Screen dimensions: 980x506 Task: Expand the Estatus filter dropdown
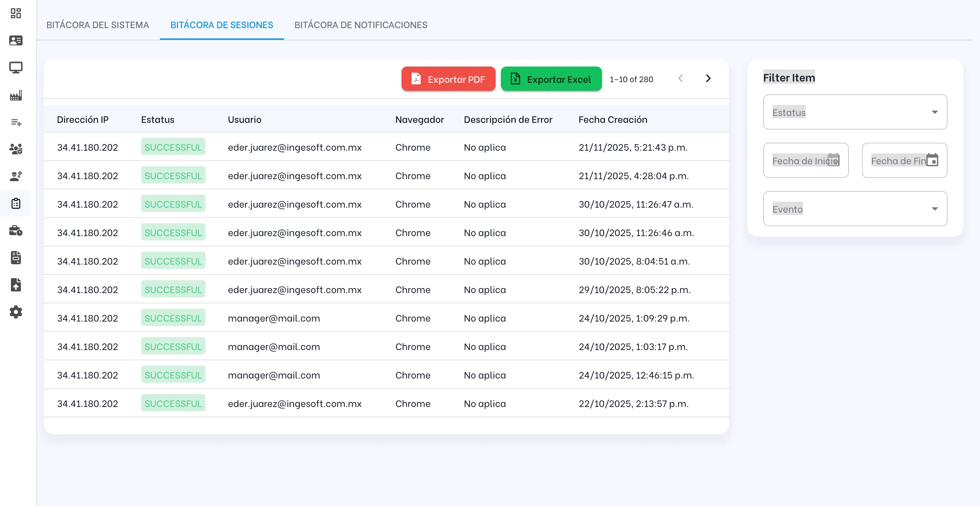point(855,112)
